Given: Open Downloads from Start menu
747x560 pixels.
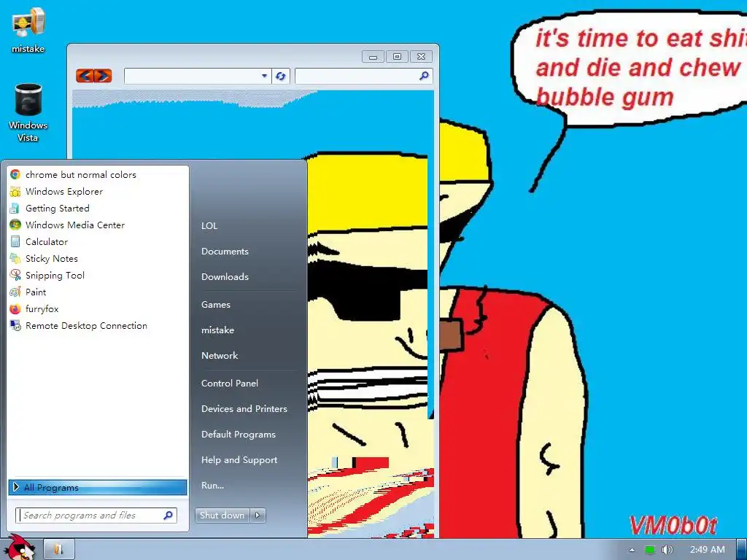Looking at the screenshot, I should pos(225,276).
